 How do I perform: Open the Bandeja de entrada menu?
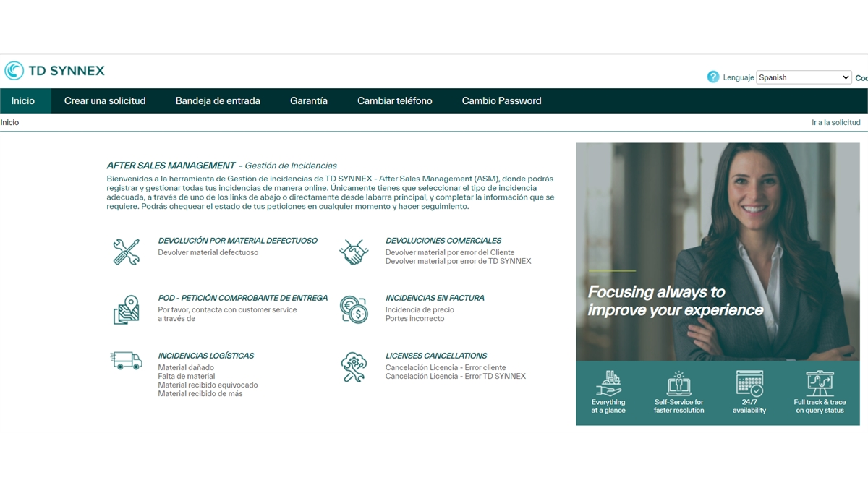[x=218, y=100]
